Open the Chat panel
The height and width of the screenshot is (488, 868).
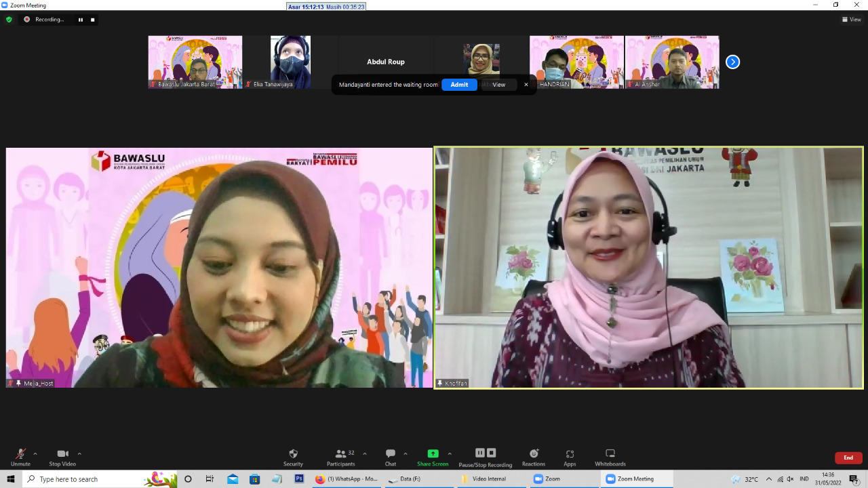(x=391, y=457)
